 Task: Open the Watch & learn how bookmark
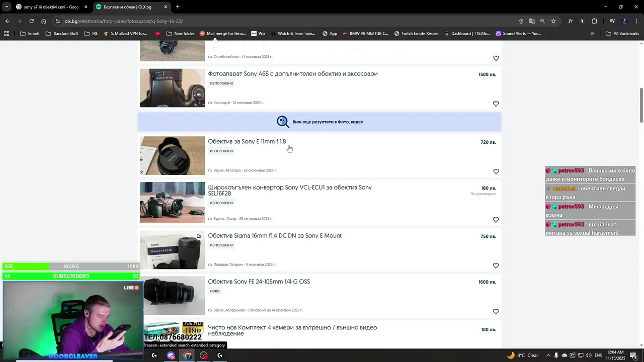pos(292,34)
